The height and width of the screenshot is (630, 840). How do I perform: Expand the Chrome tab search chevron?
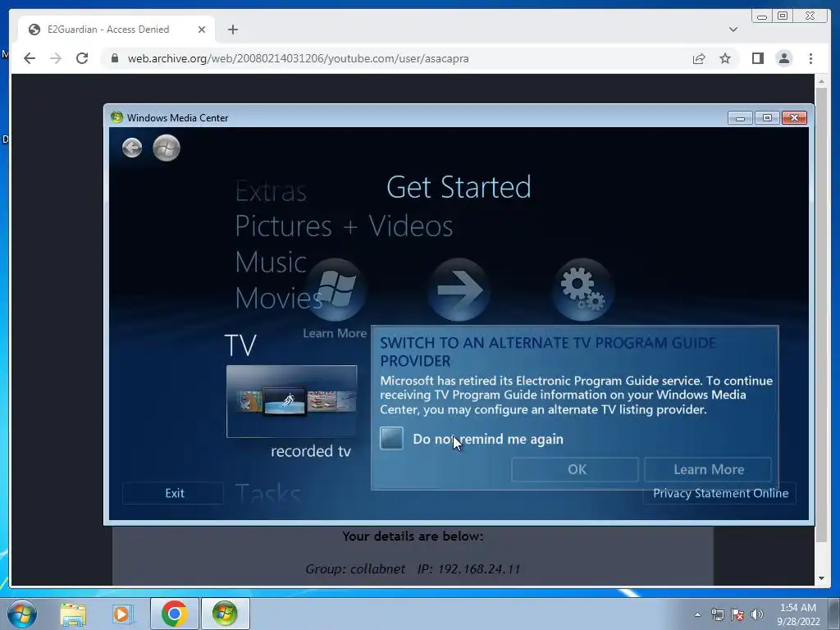733,30
